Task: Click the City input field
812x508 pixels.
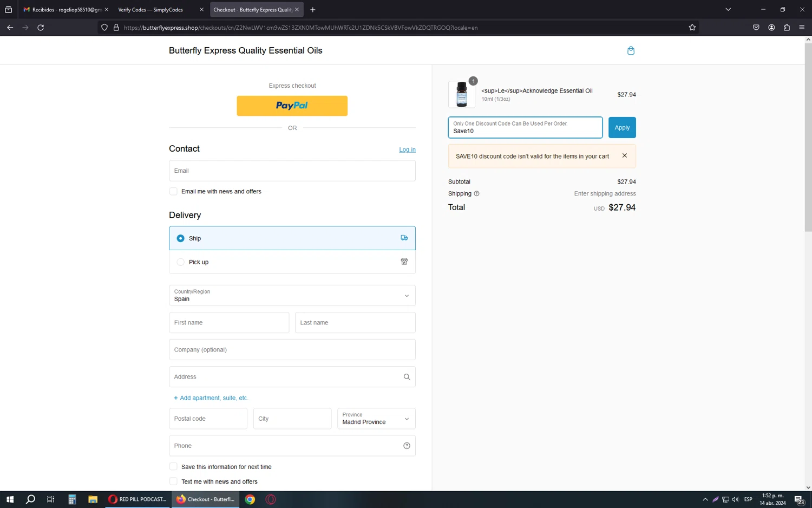Action: (x=292, y=419)
